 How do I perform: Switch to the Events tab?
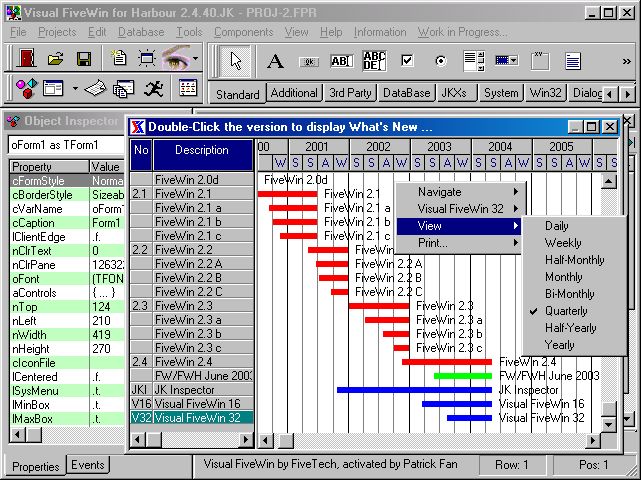pos(88,465)
